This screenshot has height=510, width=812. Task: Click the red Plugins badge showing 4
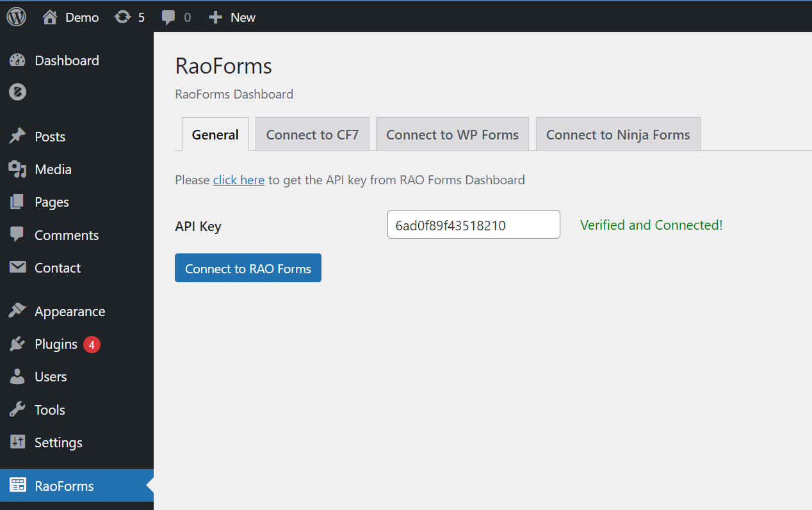point(92,345)
